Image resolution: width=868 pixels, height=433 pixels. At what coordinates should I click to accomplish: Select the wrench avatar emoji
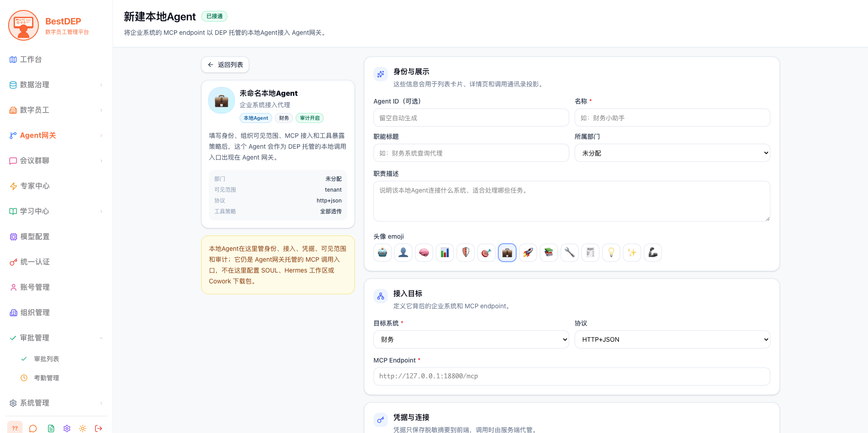click(570, 253)
